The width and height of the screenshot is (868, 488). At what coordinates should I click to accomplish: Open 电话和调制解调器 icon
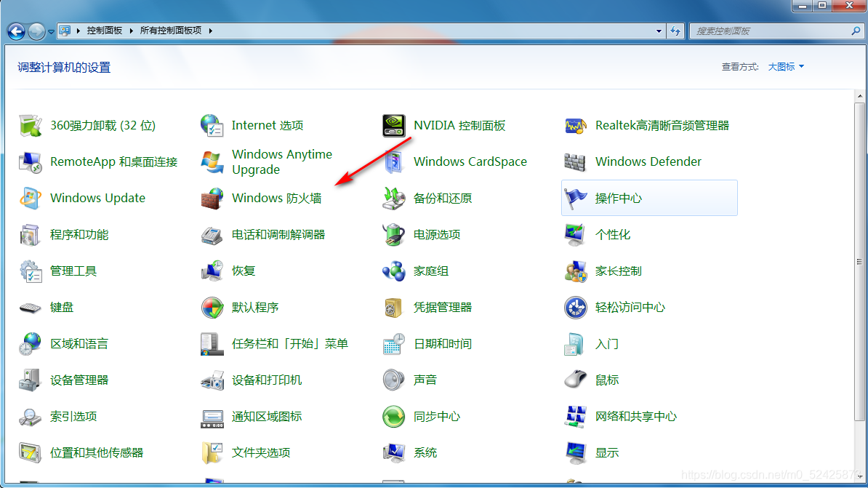click(212, 234)
